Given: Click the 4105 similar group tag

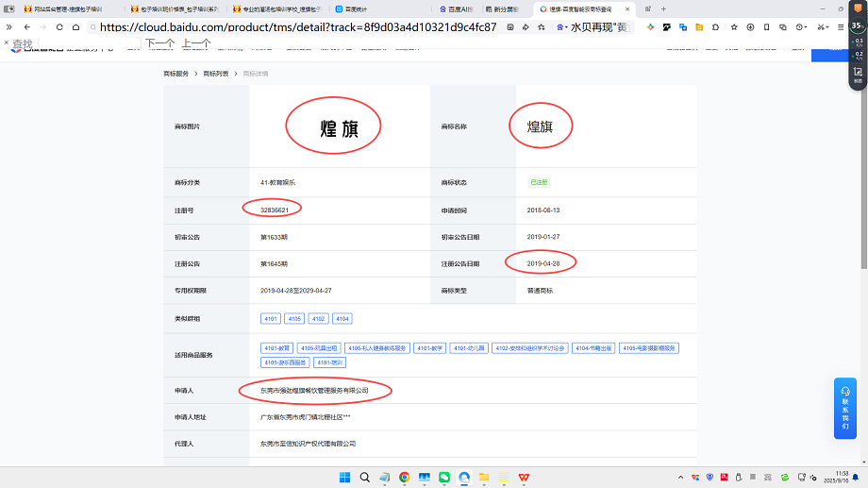Looking at the screenshot, I should [295, 319].
